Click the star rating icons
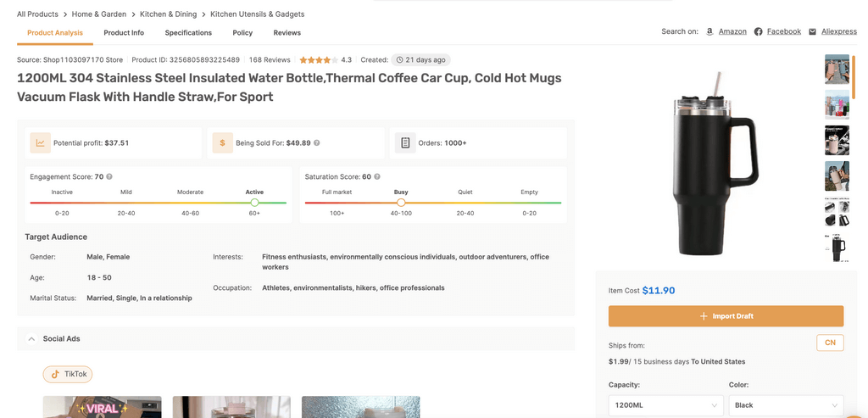The image size is (868, 418). (x=319, y=60)
